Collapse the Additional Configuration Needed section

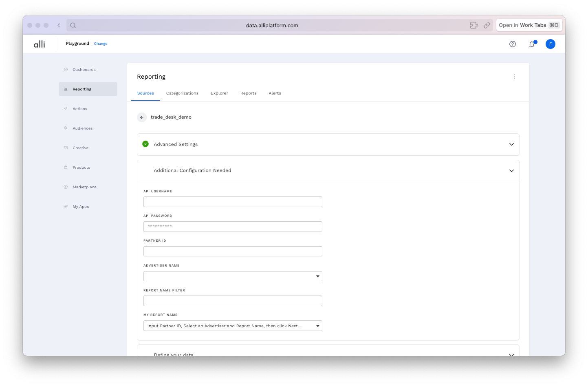coord(511,171)
